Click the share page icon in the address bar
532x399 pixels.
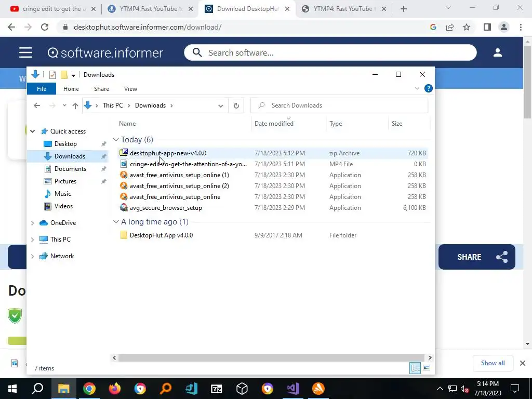pos(450,27)
